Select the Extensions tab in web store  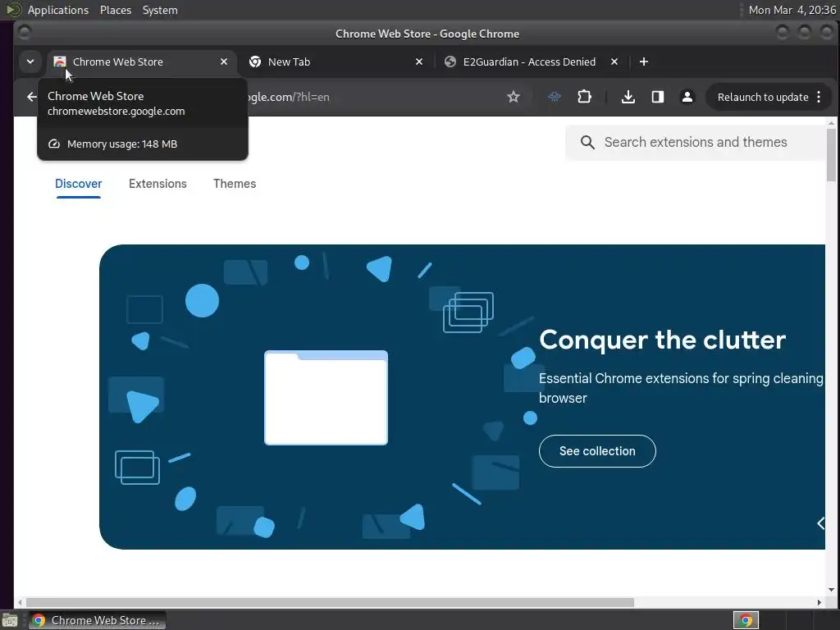pos(157,184)
